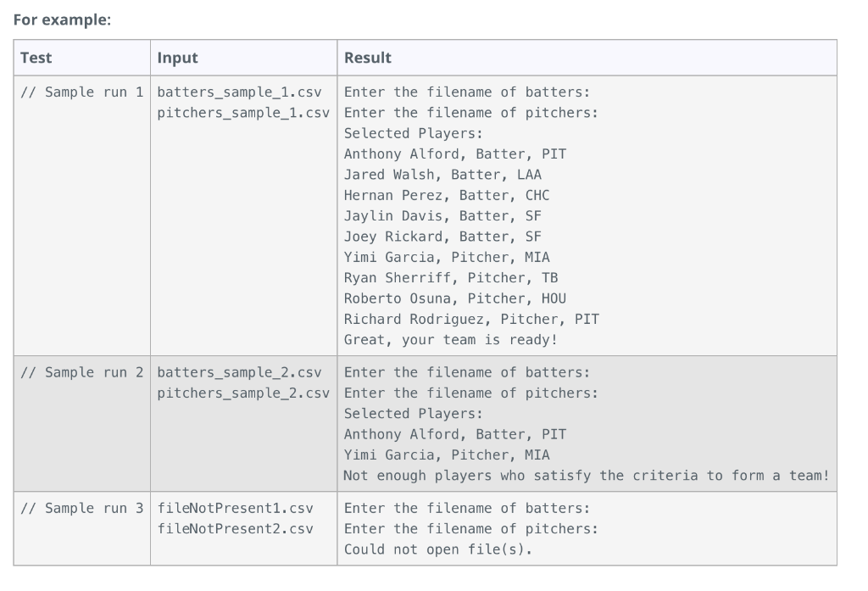Viewport: 868px width, 591px height.
Task: Click the batters_sample_1.csv input text
Action: (239, 92)
